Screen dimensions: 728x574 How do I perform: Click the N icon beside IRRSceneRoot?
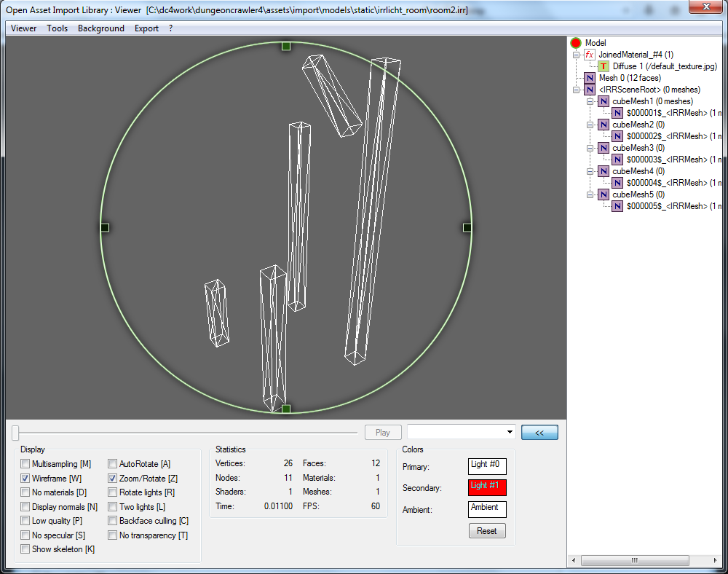(x=590, y=90)
